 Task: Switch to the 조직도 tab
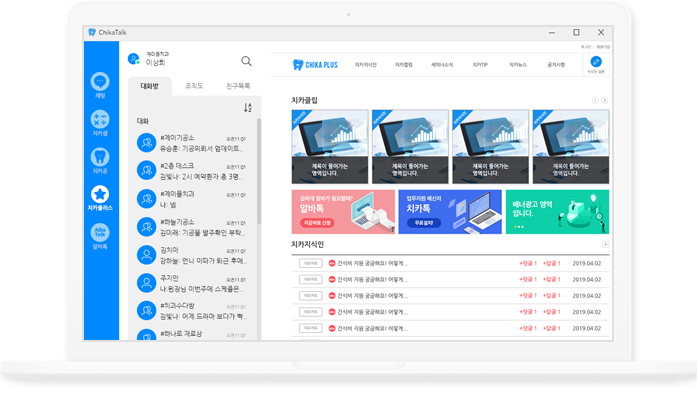(x=194, y=86)
